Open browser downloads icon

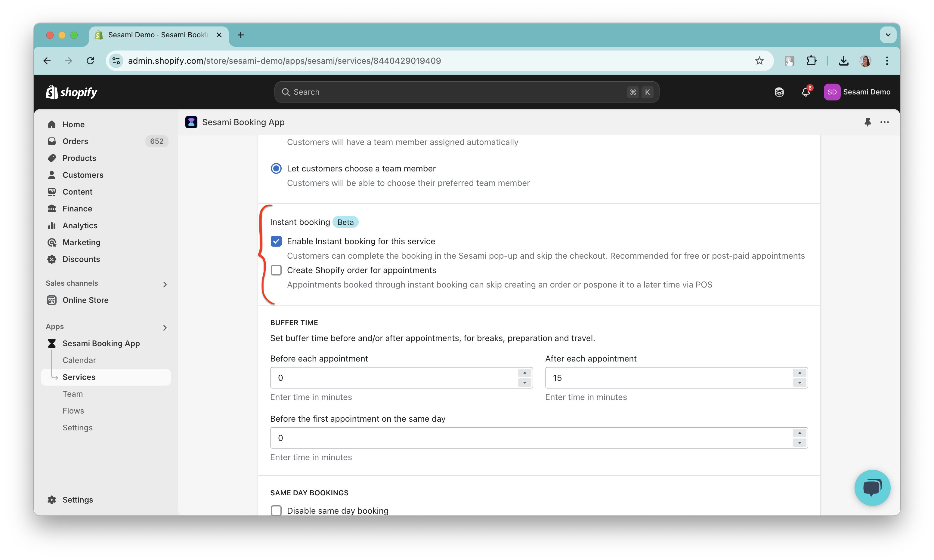[x=843, y=61]
